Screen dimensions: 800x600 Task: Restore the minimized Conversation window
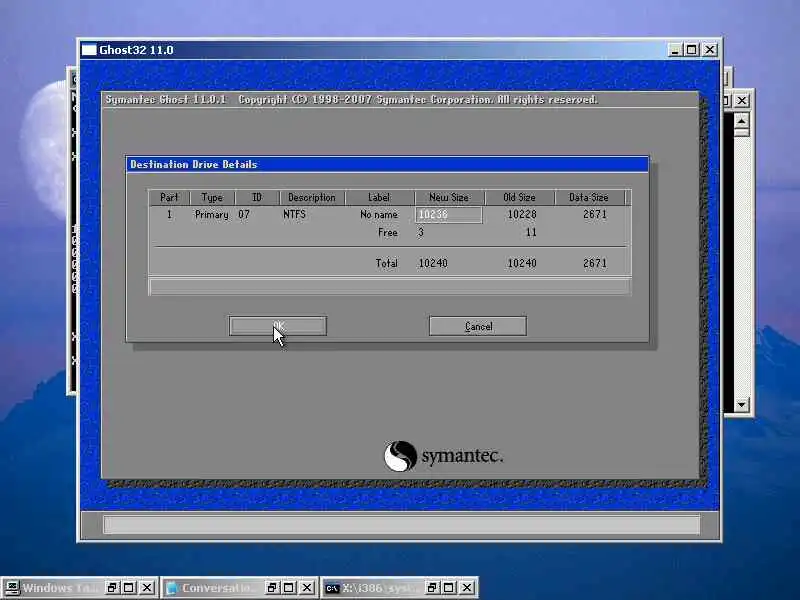272,587
